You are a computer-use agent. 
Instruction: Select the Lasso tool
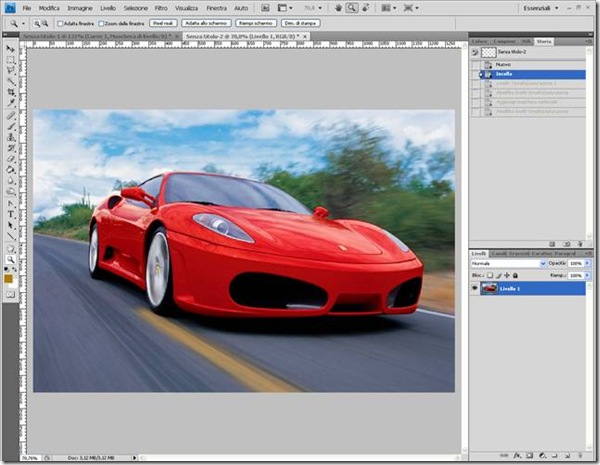coord(10,70)
